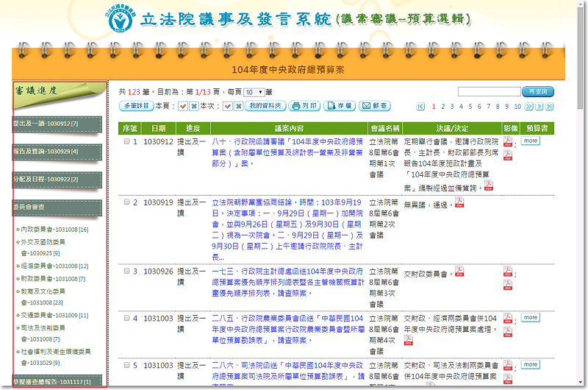
Task: Select the checkbox for row 3
Action: coord(126,271)
